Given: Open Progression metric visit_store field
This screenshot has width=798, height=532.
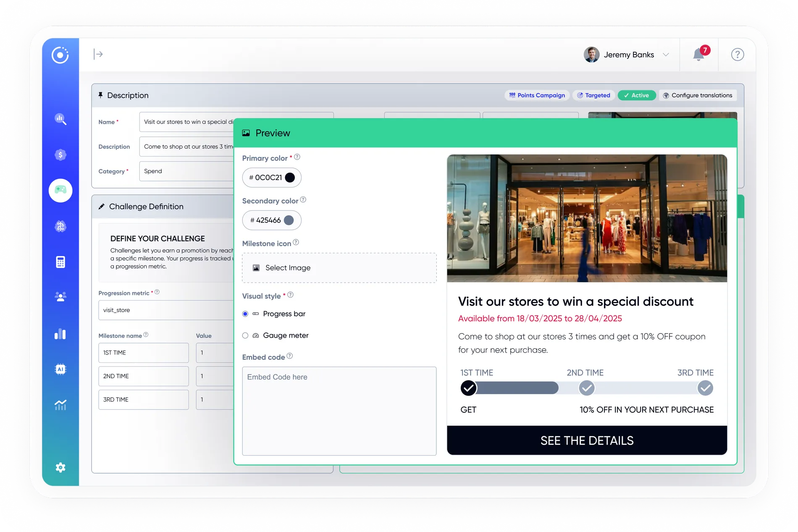Looking at the screenshot, I should tap(166, 310).
